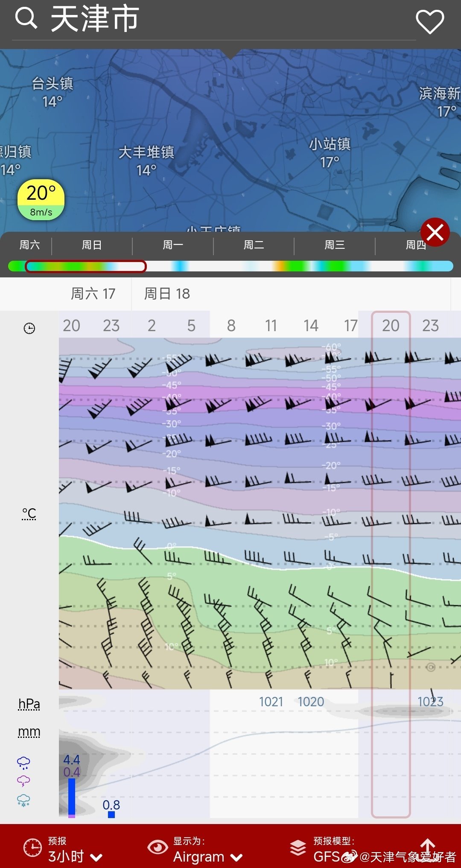Tap the 周日 18 date header
This screenshot has height=868, width=461.
(167, 294)
